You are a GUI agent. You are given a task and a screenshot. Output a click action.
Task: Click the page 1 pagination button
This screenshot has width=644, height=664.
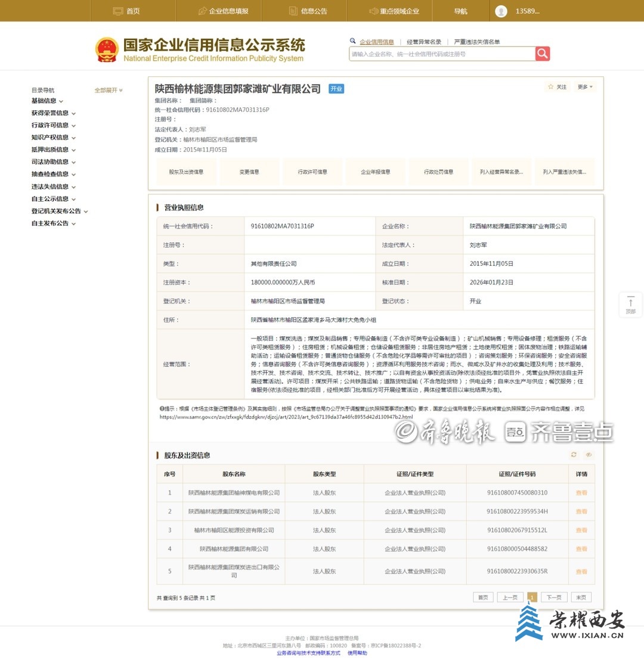tap(532, 597)
